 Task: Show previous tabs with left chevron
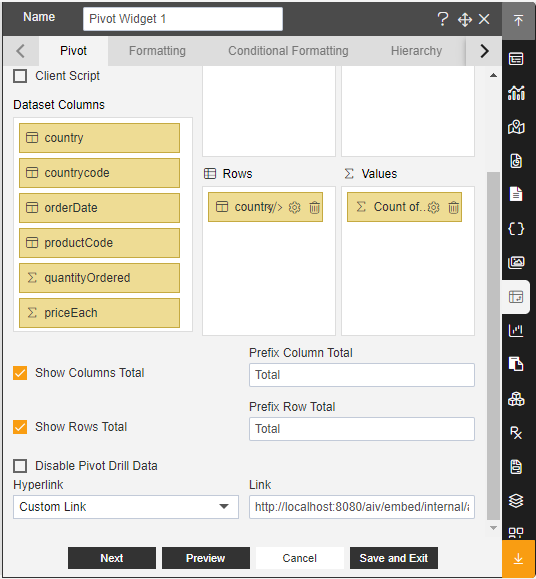click(20, 51)
